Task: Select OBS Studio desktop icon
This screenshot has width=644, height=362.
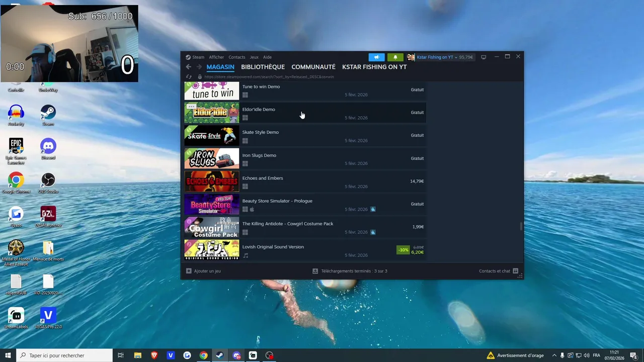Action: tap(48, 183)
